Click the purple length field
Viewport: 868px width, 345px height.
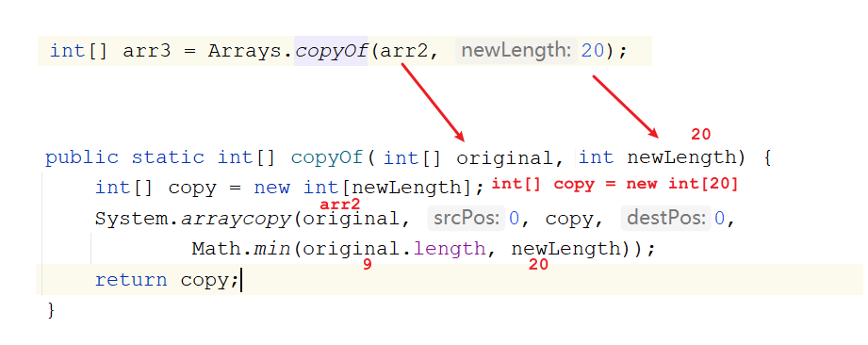pyautogui.click(x=450, y=250)
